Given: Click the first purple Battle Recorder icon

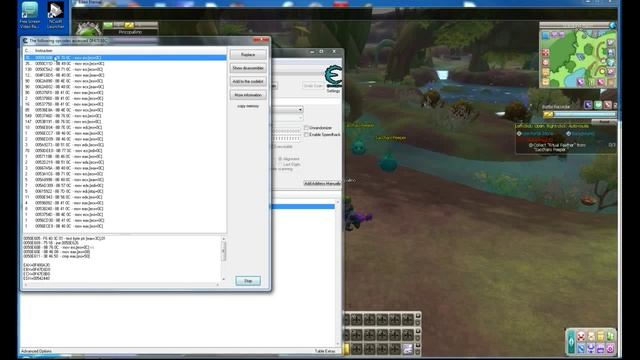Looking at the screenshot, I should click(588, 105).
